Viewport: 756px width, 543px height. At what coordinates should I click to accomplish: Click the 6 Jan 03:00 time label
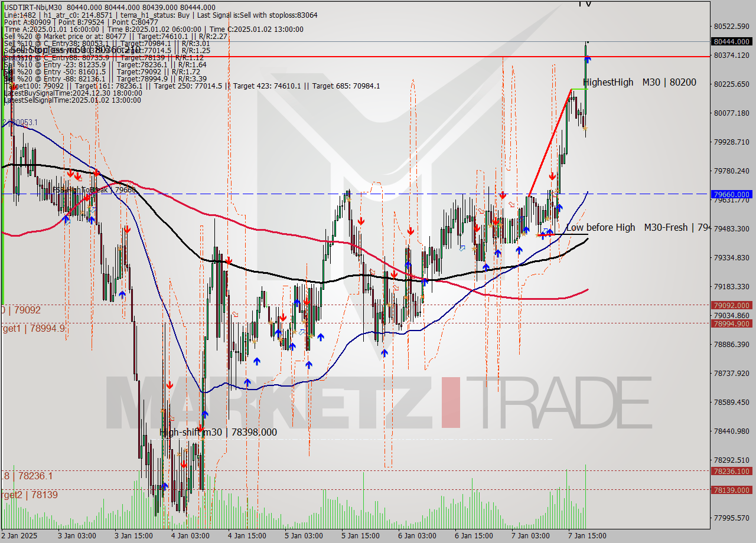pos(417,536)
